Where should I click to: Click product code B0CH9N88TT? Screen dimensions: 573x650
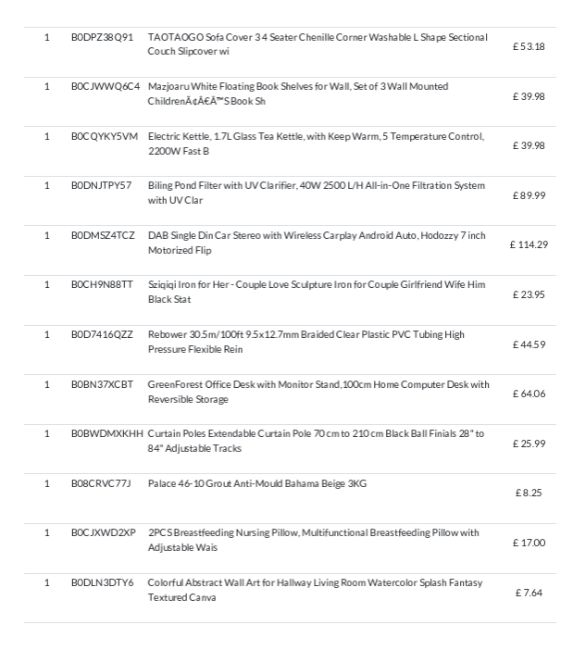[102, 285]
